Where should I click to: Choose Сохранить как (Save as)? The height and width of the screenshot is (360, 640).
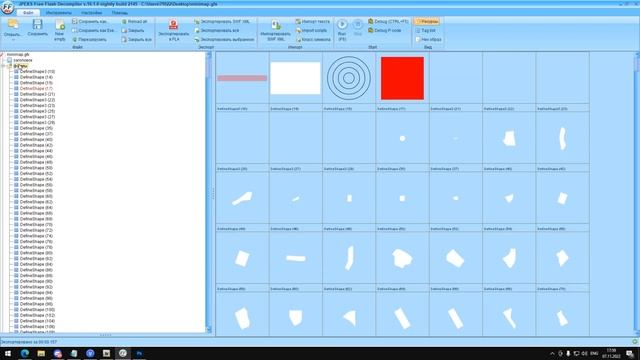(x=90, y=21)
